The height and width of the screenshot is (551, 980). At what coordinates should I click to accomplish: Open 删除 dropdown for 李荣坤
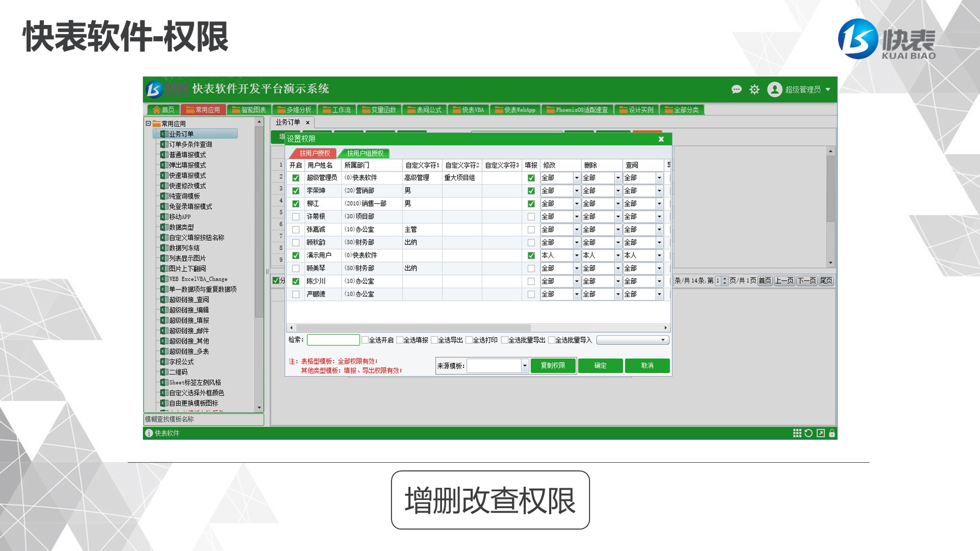coord(618,191)
